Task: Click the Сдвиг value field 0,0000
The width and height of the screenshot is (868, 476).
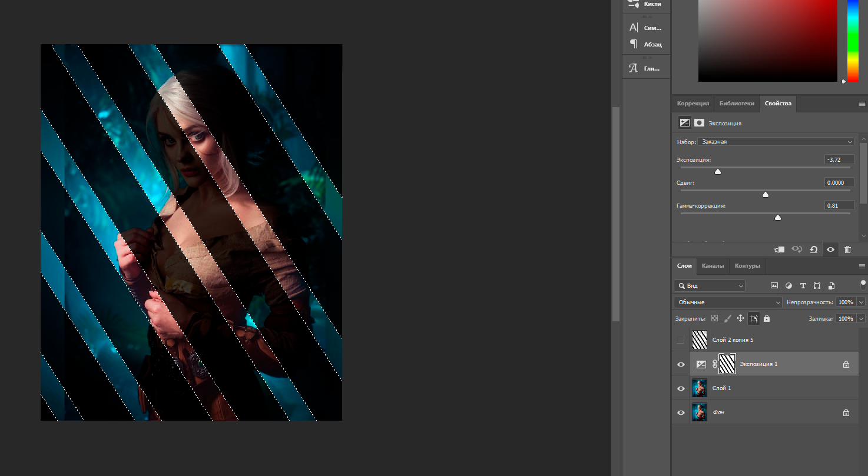Action: [839, 182]
